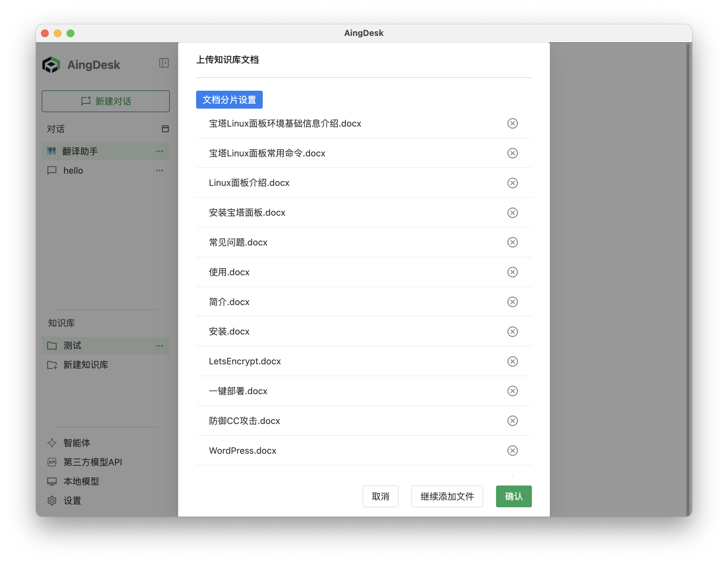The image size is (728, 564).
Task: Click 新建对话 to start chat
Action: click(x=105, y=101)
